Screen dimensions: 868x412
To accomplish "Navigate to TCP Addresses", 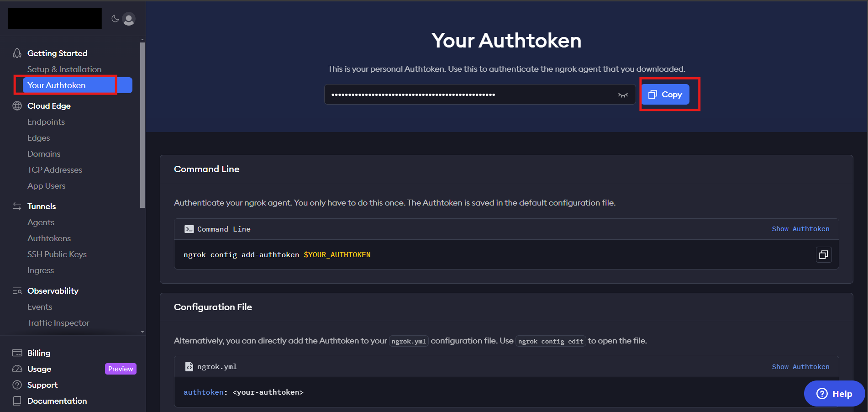I will tap(55, 169).
